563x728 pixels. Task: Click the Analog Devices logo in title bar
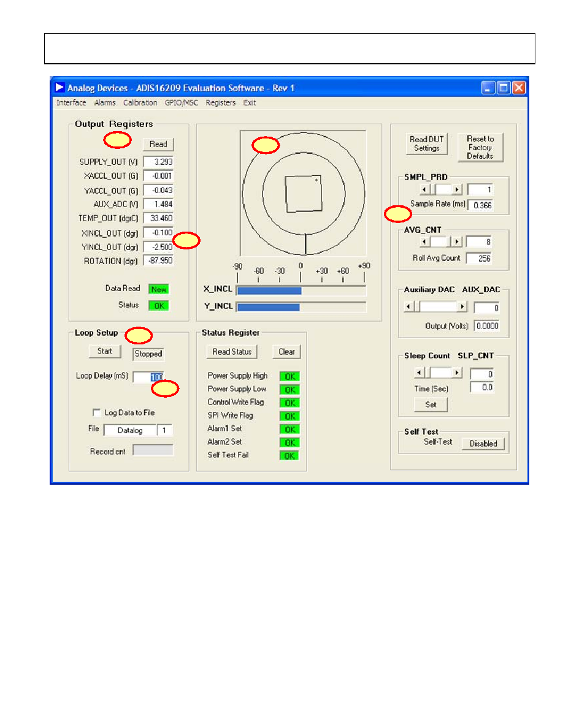(x=59, y=87)
